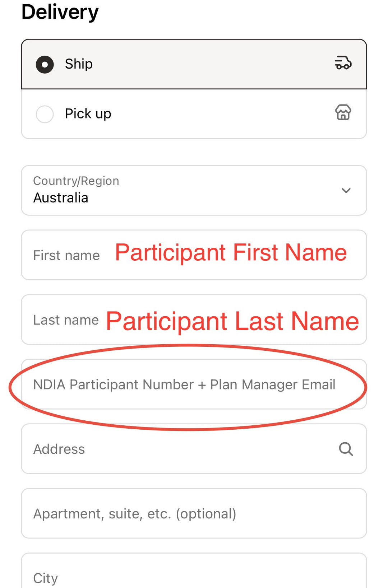Viewport: 388px width, 588px height.
Task: Click the address search magnifier icon
Action: (x=346, y=449)
